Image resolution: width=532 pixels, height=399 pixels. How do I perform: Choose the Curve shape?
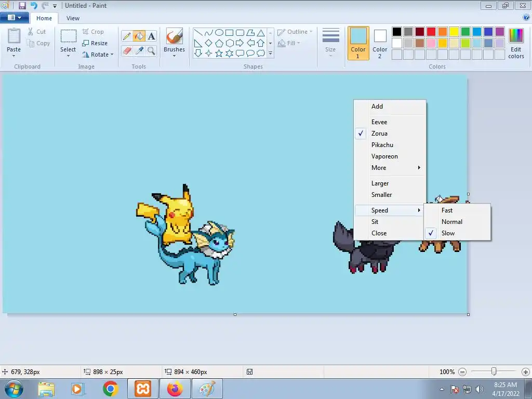209,33
